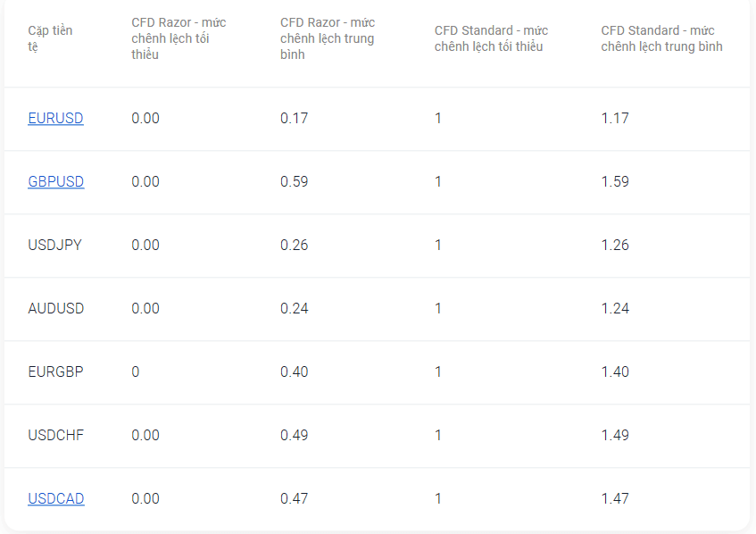Click 'CFD Standard - mức chênh lệch trung bình' header
This screenshot has height=534, width=756.
coord(661,38)
